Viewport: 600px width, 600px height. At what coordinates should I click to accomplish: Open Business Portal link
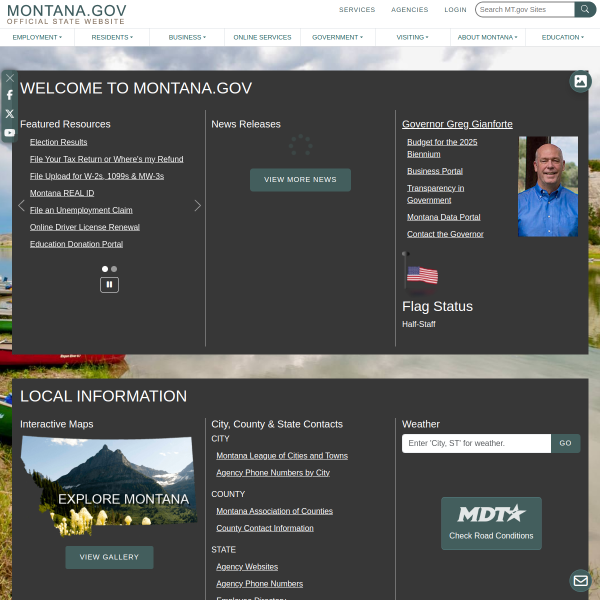(x=435, y=171)
